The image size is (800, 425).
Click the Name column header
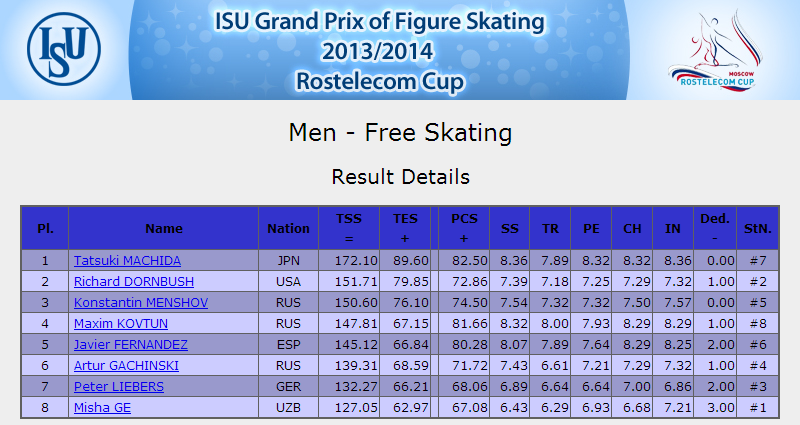164,228
